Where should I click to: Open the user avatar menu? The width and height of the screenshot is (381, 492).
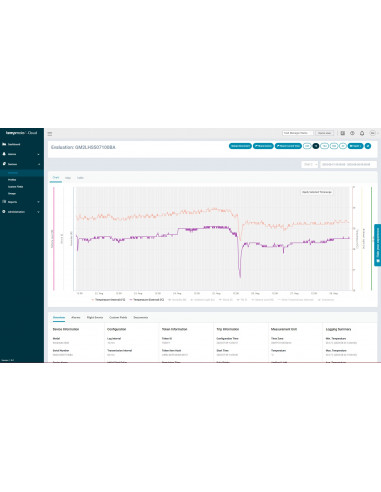[x=373, y=133]
